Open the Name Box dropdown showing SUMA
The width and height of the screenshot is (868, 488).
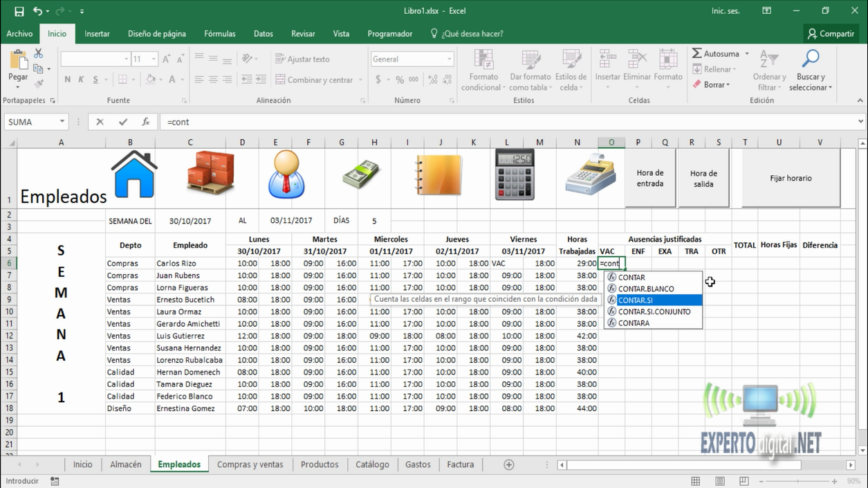[x=62, y=122]
